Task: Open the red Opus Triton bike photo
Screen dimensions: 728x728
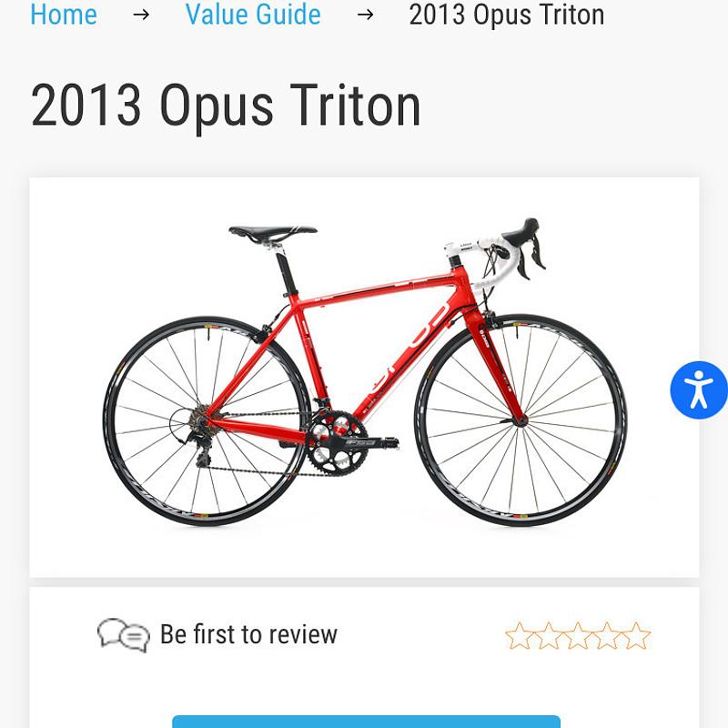Action: click(364, 377)
